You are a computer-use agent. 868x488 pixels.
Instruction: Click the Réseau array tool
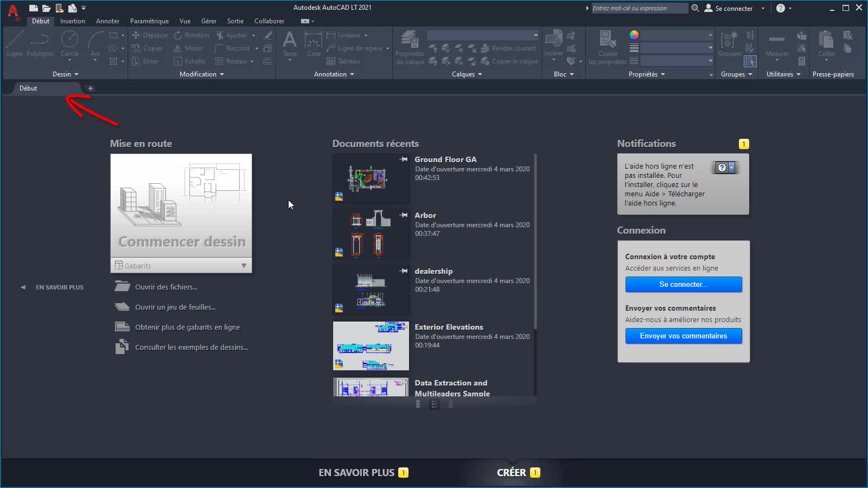point(231,61)
